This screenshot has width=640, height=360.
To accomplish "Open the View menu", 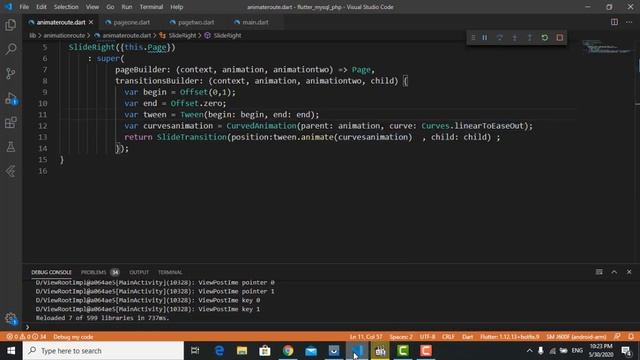I will pyautogui.click(x=92, y=7).
